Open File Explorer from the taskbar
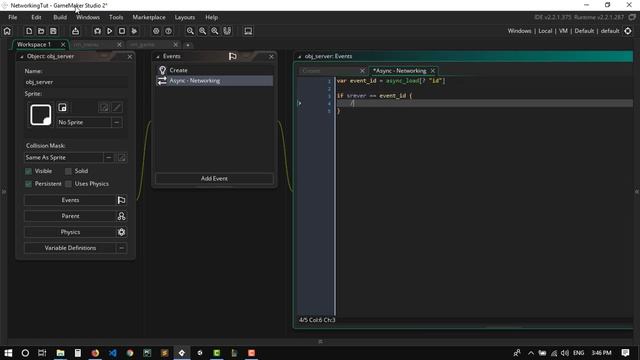 (60, 353)
